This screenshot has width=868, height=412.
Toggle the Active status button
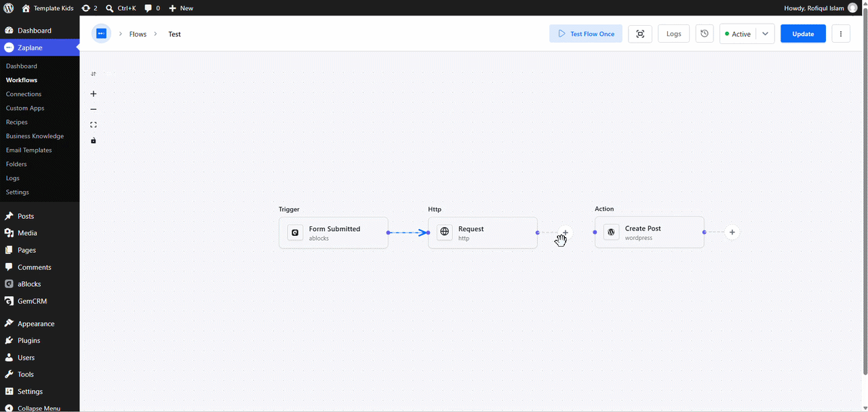click(x=737, y=34)
